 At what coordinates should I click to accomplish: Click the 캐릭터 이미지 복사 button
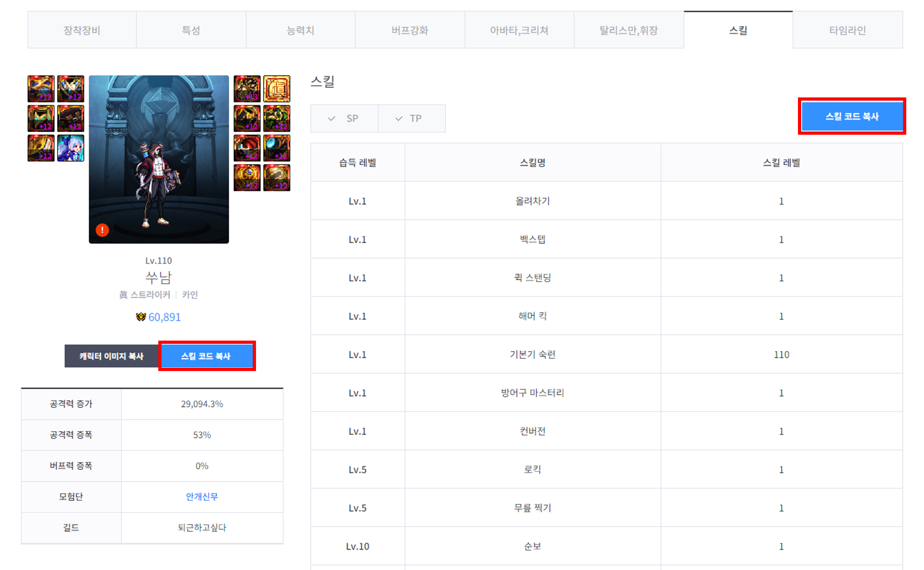(111, 356)
